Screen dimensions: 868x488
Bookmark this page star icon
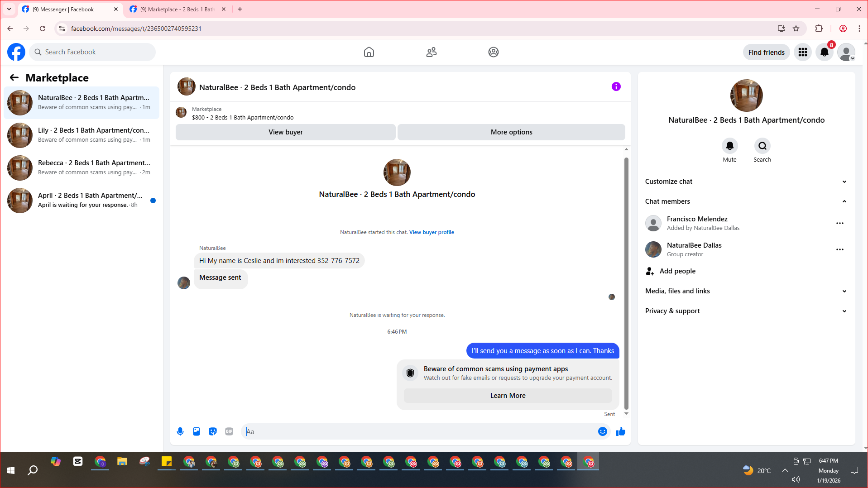click(796, 29)
